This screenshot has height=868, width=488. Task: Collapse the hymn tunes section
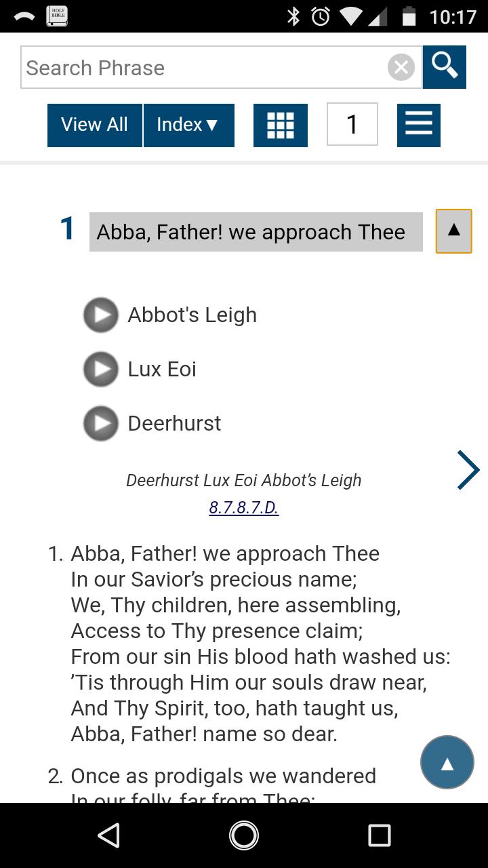(x=453, y=231)
